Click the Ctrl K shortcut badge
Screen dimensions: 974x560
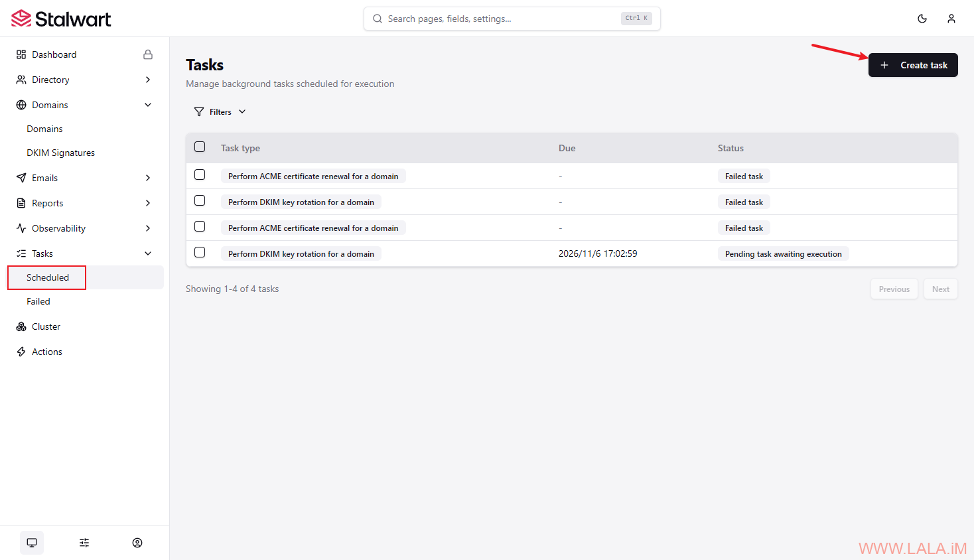point(636,19)
